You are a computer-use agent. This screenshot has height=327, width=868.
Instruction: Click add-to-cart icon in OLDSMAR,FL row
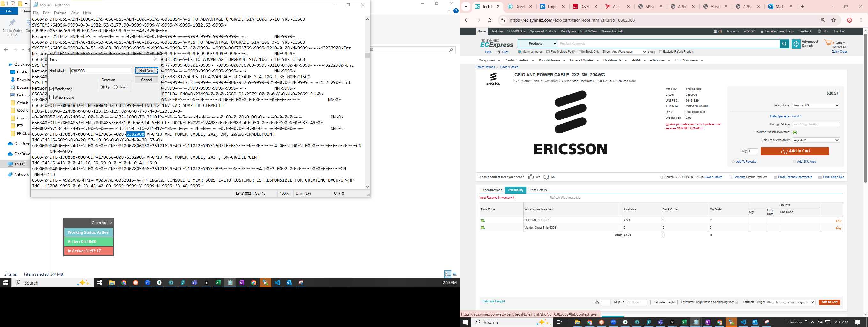[x=838, y=221]
